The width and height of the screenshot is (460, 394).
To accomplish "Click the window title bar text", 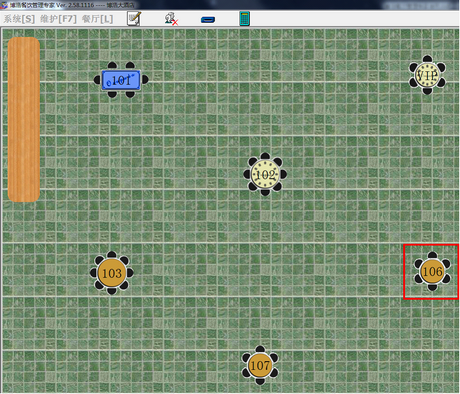I will pos(72,5).
